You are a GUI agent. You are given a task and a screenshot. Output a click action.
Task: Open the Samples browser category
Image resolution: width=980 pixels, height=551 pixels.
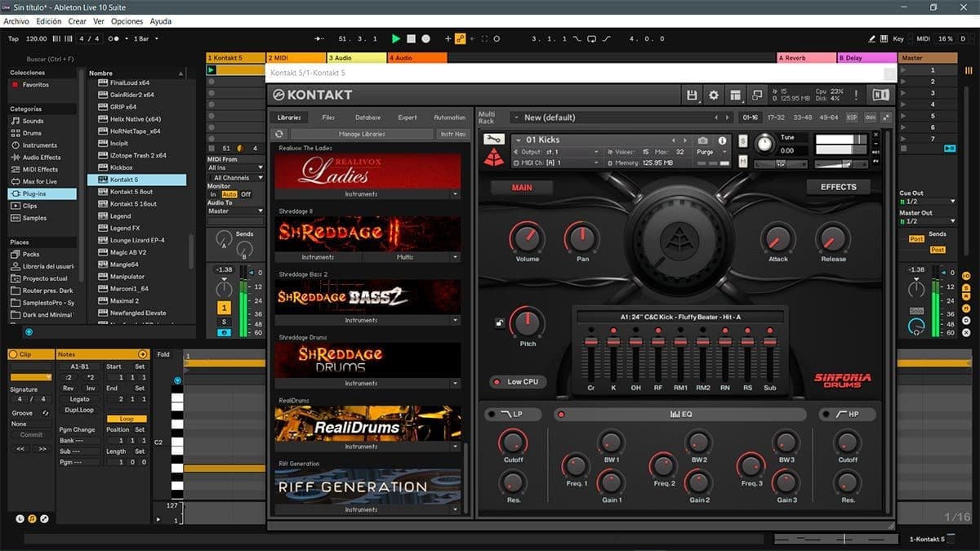click(x=34, y=218)
